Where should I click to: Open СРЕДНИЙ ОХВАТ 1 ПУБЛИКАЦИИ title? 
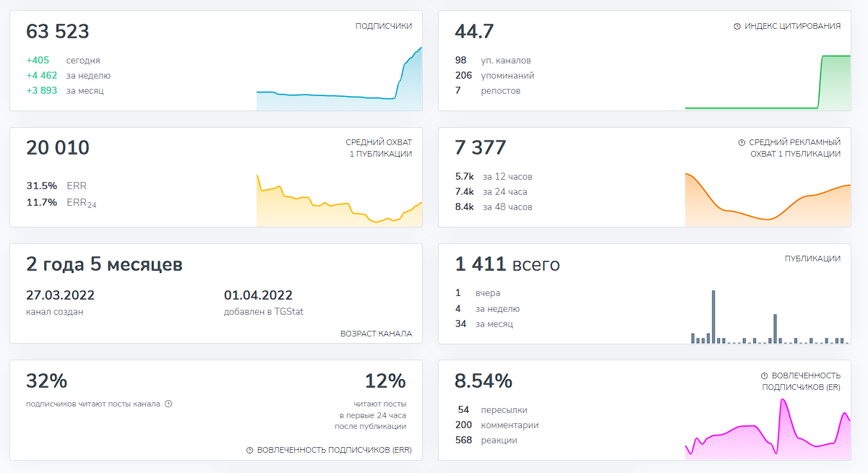pos(379,148)
